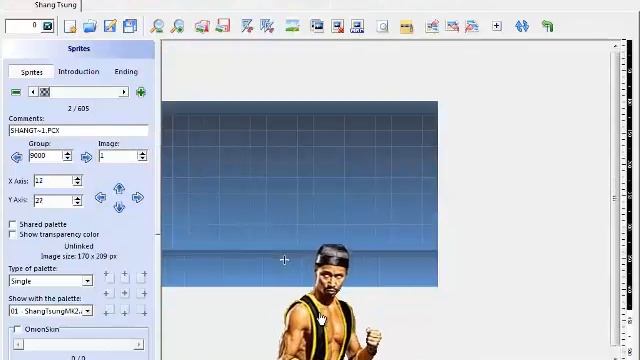Click the red floppy save images icon

pos(223,26)
